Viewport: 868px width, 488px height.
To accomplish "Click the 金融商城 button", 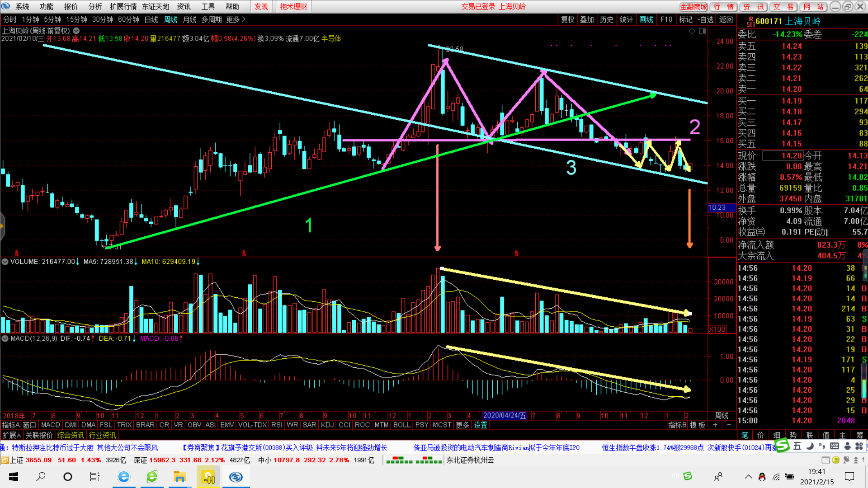I will pyautogui.click(x=693, y=6).
